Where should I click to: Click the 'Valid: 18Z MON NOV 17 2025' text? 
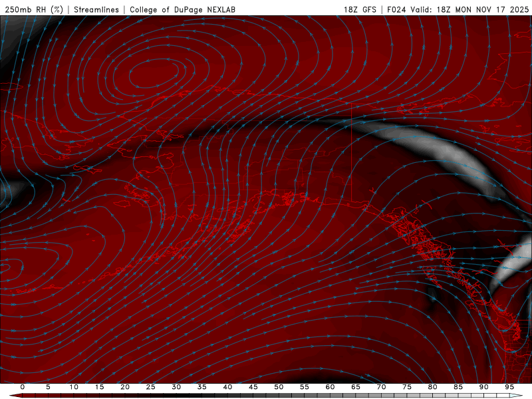[469, 9]
